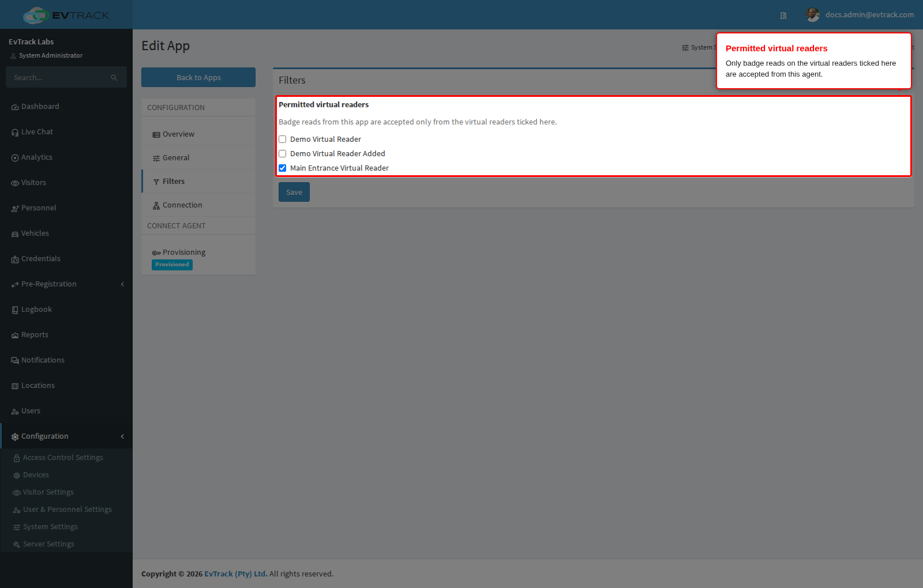Screen dimensions: 923x588
Task: Click the Back to Apps button
Action: (x=198, y=77)
